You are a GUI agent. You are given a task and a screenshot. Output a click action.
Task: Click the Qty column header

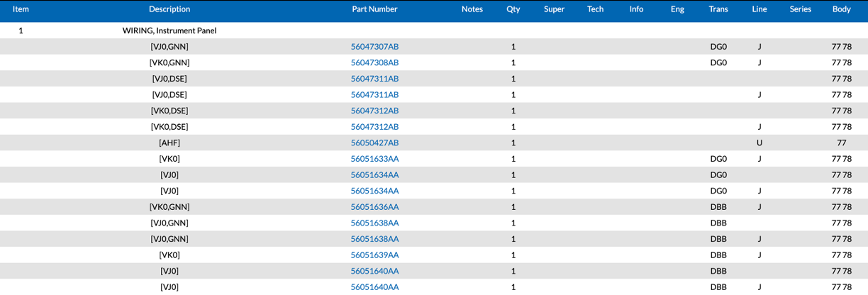click(513, 9)
